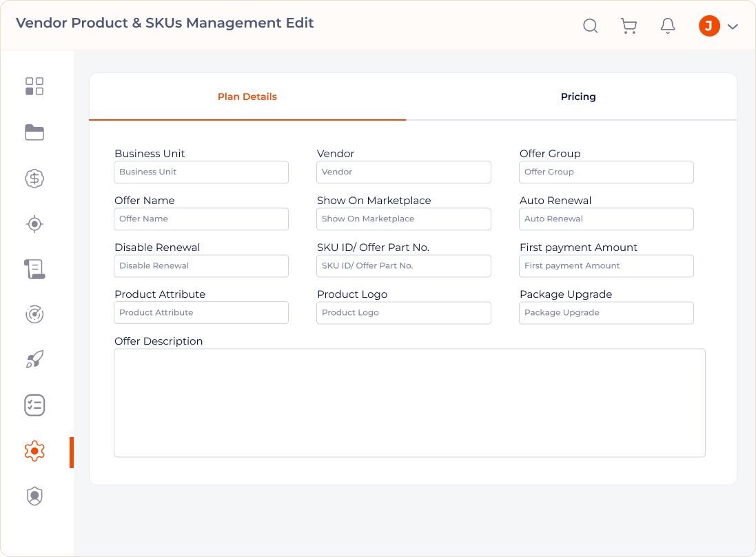The height and width of the screenshot is (557, 756).
Task: Click the Business Unit input field
Action: tap(201, 172)
